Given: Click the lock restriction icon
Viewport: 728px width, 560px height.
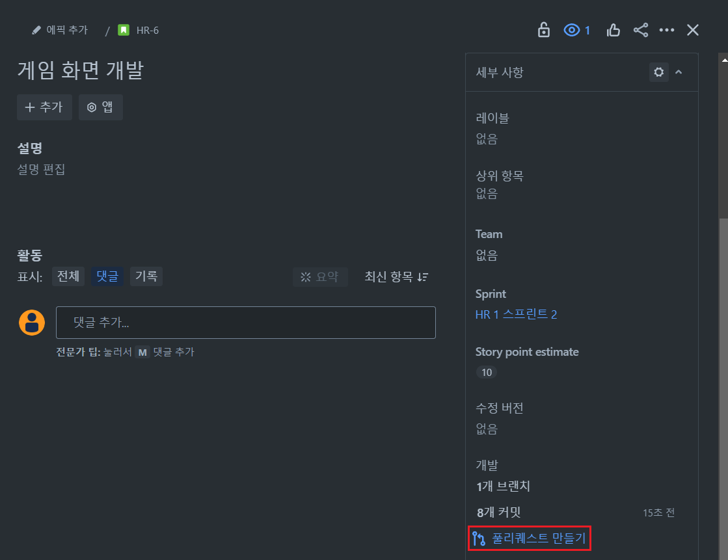Looking at the screenshot, I should (544, 30).
